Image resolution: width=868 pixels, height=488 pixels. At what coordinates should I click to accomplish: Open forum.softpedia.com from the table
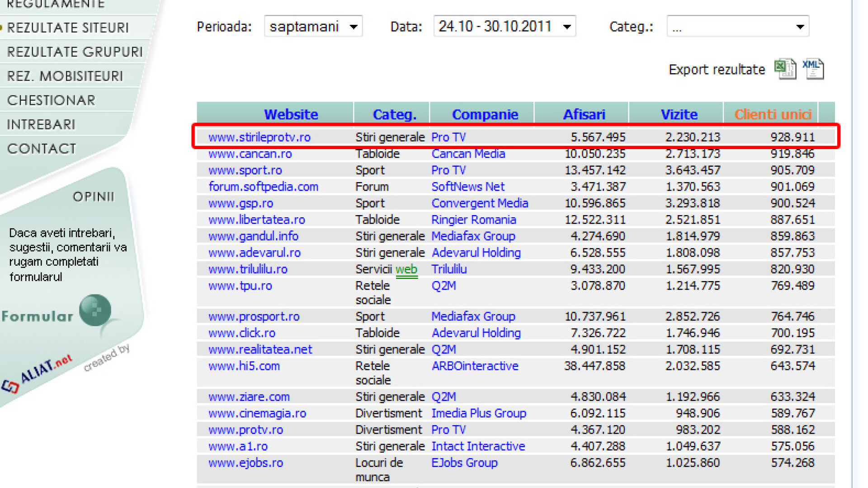click(263, 186)
